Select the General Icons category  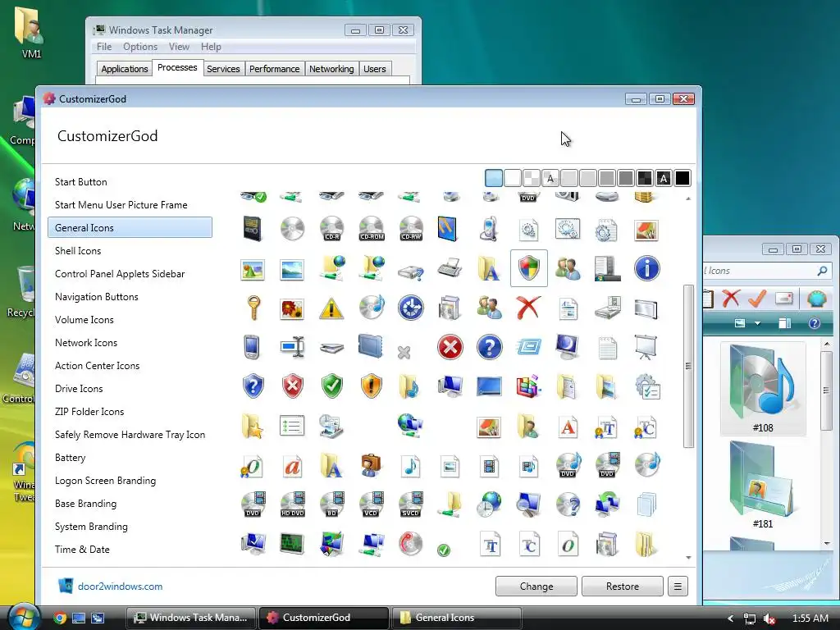click(x=130, y=227)
